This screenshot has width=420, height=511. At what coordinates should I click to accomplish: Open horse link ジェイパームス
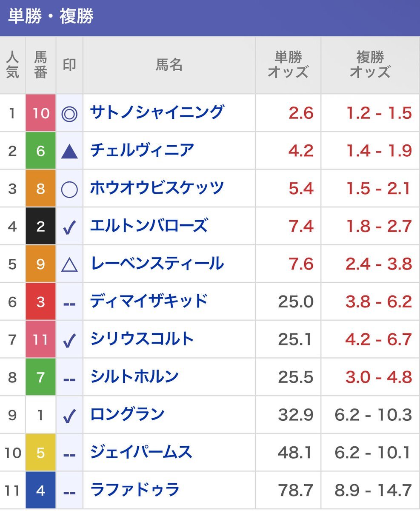coord(141,452)
